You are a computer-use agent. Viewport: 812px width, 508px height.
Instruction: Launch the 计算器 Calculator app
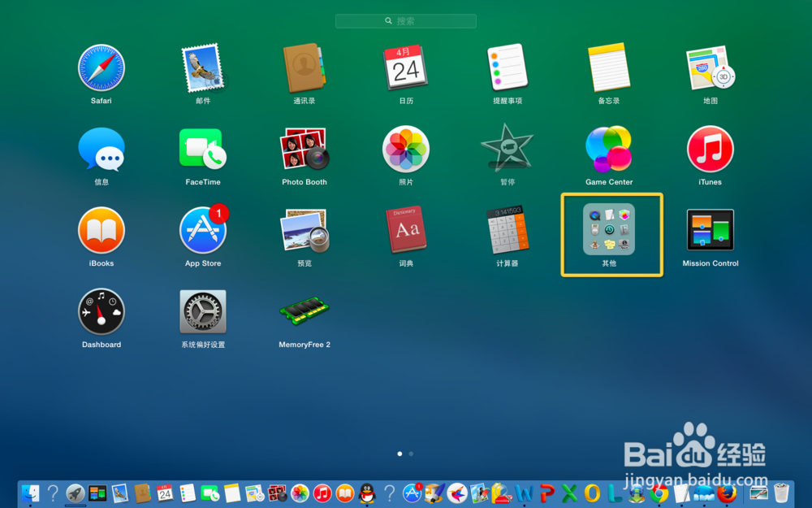(x=507, y=231)
